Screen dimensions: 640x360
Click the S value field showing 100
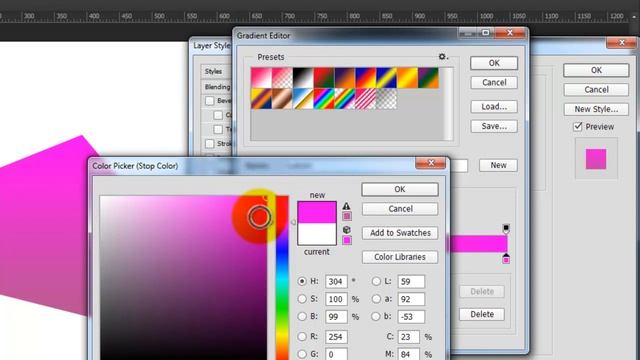[336, 299]
